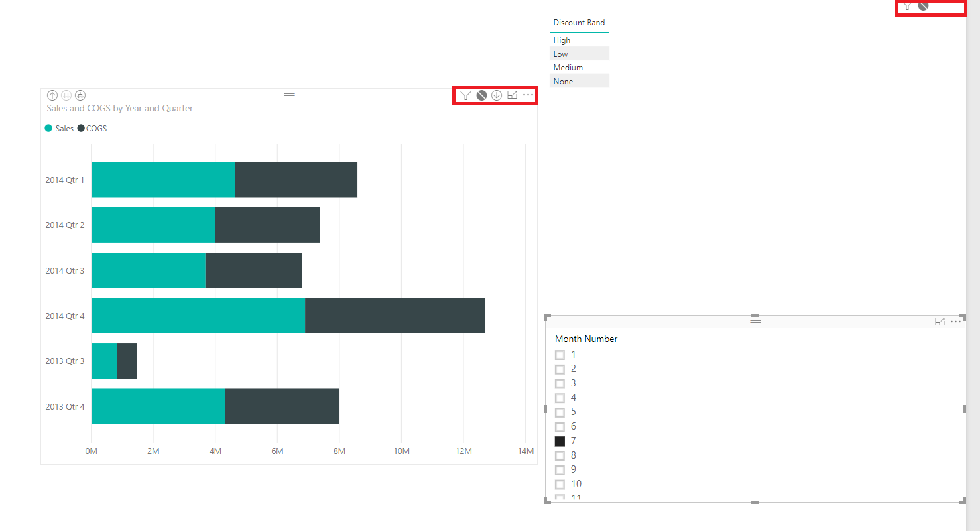Open focus mode for the Sales and COGS chart
The height and width of the screenshot is (531, 980).
pos(512,95)
